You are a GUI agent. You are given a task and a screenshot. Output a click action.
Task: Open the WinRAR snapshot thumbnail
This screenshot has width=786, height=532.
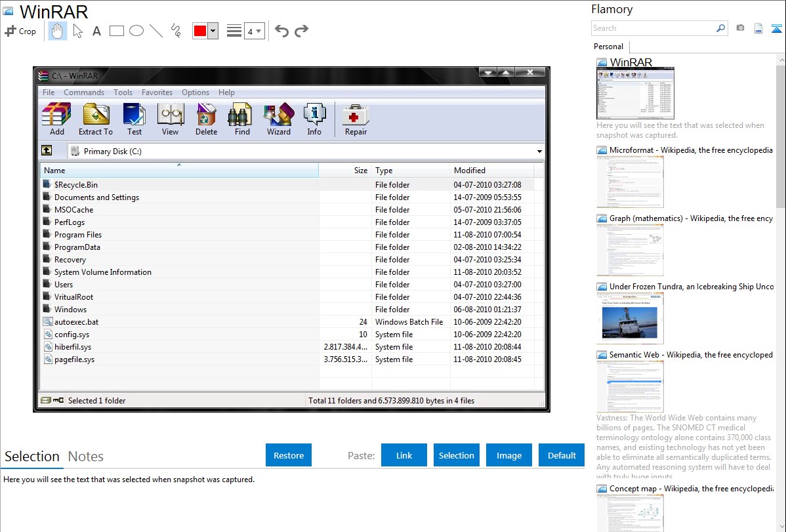pyautogui.click(x=636, y=94)
